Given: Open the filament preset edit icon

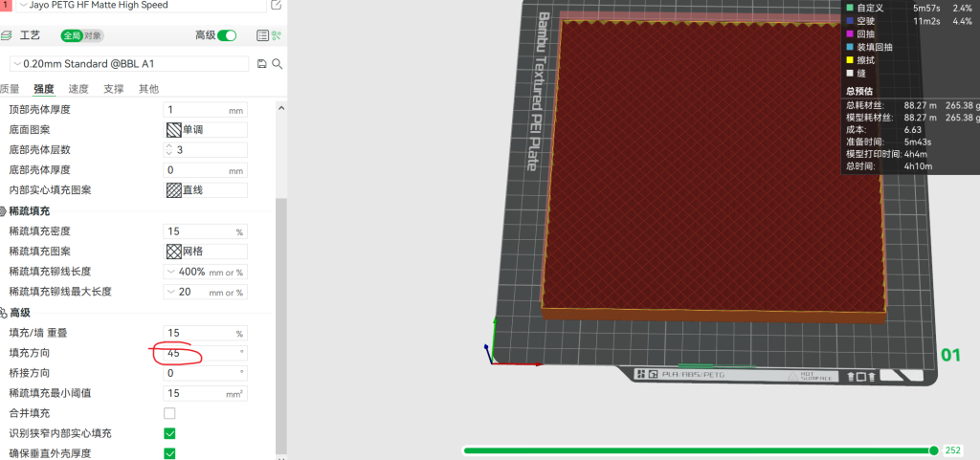Looking at the screenshot, I should 277,5.
